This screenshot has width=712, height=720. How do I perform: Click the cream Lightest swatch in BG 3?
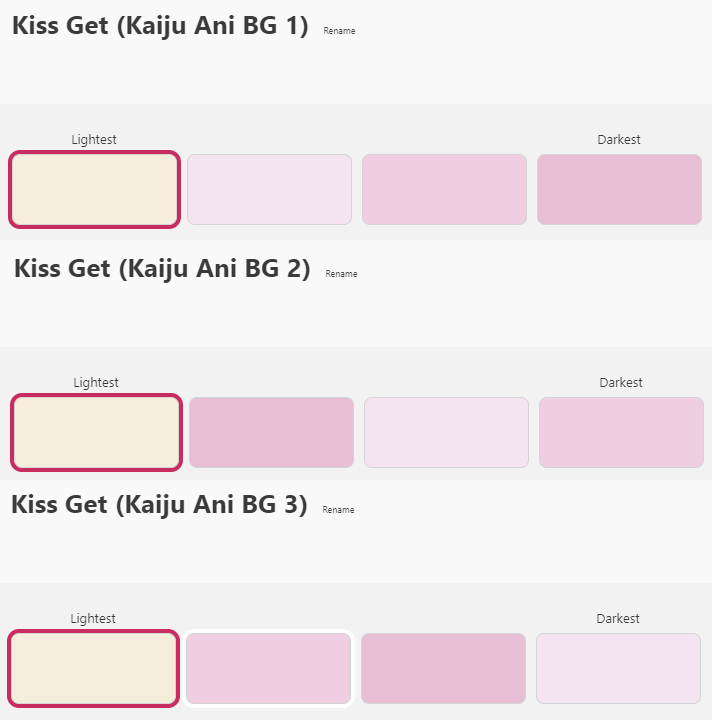tap(93, 668)
